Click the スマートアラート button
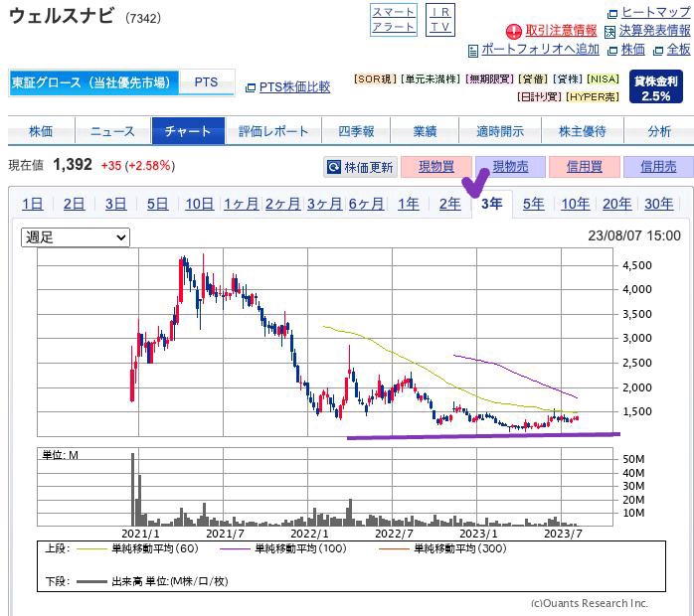 (x=393, y=20)
